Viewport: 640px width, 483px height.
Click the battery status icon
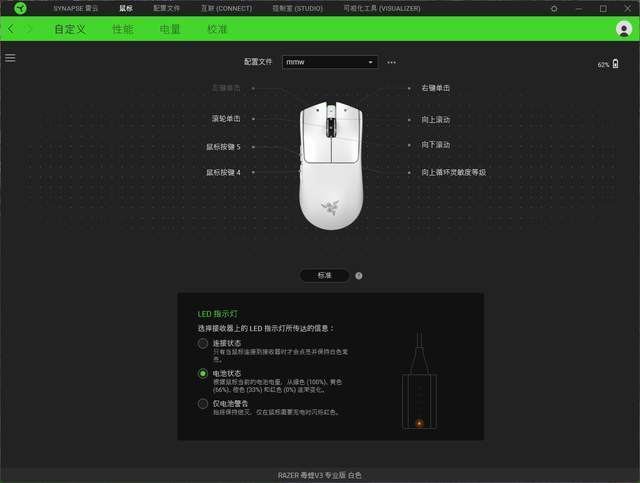tap(616, 64)
